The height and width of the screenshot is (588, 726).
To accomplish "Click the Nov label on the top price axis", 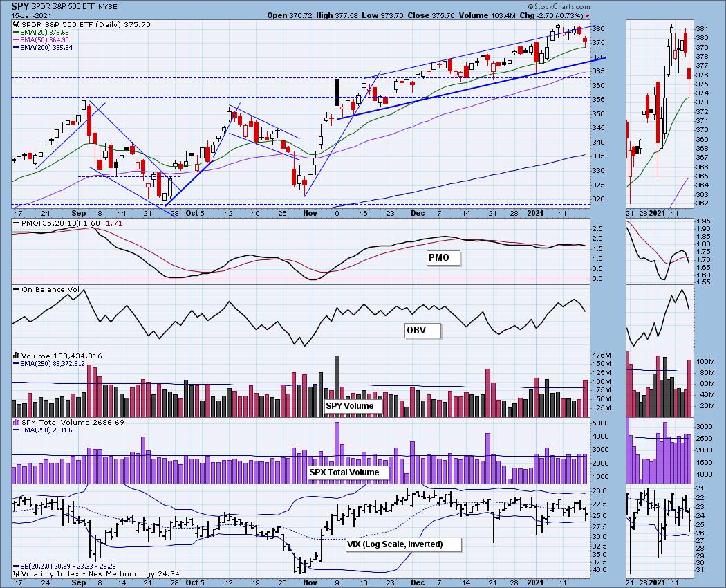I will pyautogui.click(x=310, y=213).
